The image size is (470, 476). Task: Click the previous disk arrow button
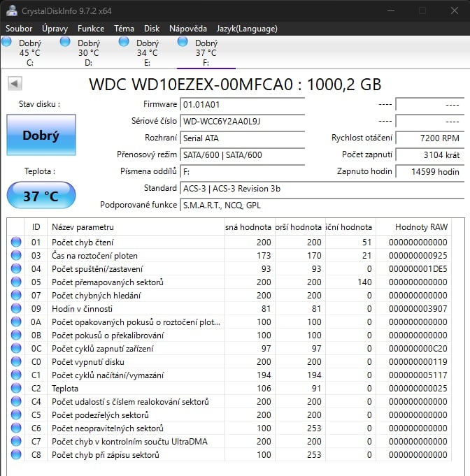15,83
